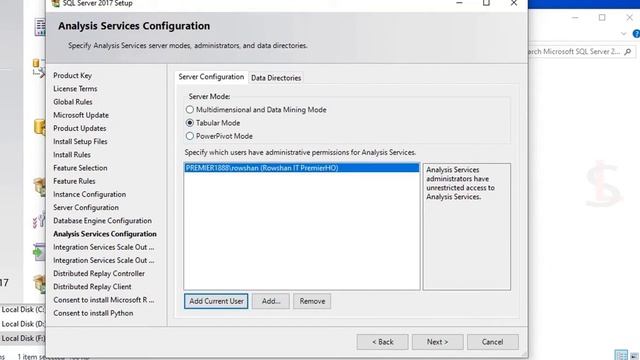Image resolution: width=640 pixels, height=360 pixels.
Task: Open the blue help icon in background window
Action: click(x=636, y=33)
